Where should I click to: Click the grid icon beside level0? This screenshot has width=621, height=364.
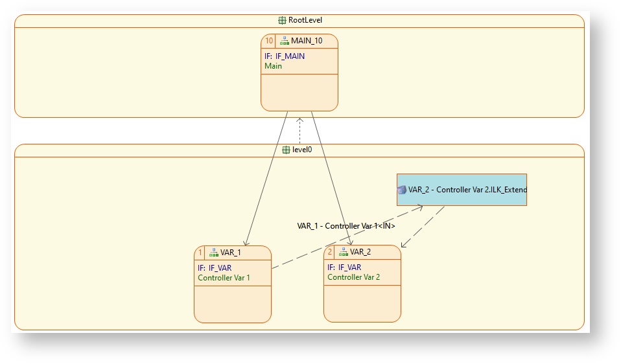pyautogui.click(x=286, y=150)
